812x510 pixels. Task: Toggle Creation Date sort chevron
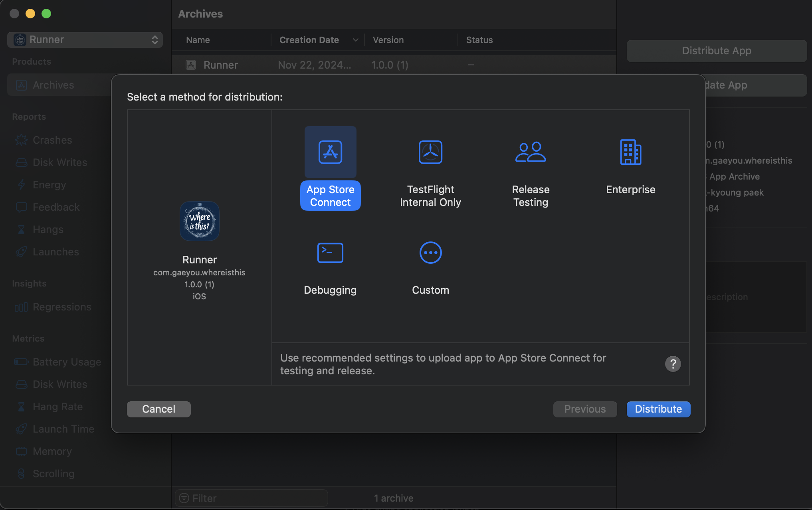coord(355,40)
